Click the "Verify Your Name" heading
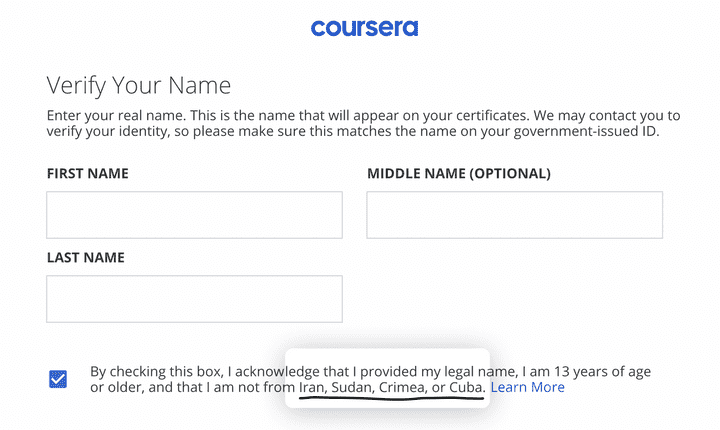 (x=139, y=85)
